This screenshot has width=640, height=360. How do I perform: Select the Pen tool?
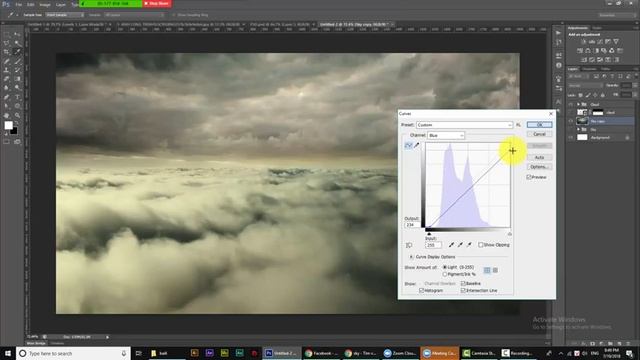click(x=7, y=97)
